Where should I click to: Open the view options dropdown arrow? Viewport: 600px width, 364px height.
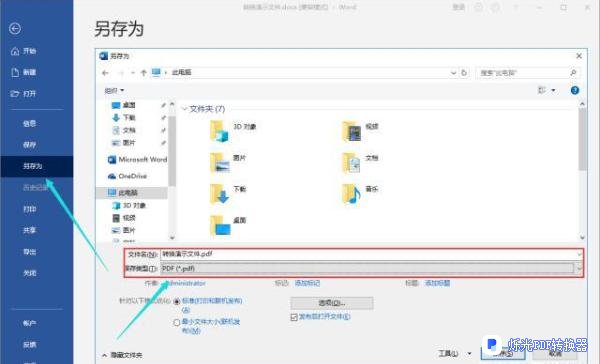pos(553,90)
